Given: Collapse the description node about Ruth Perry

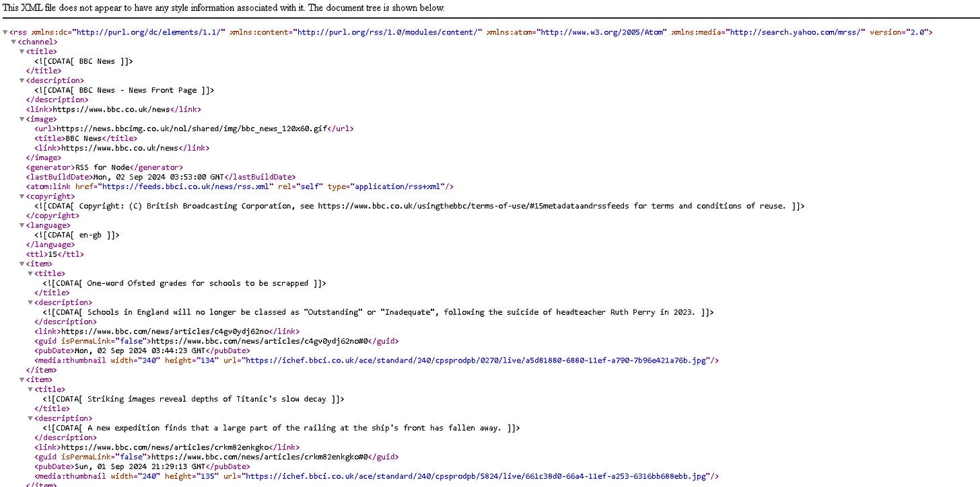Looking at the screenshot, I should [30, 303].
